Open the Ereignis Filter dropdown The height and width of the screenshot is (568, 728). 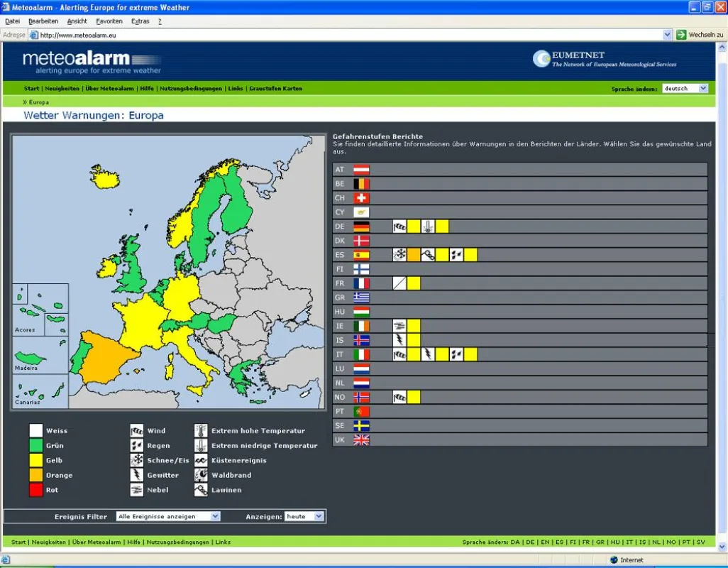click(167, 516)
